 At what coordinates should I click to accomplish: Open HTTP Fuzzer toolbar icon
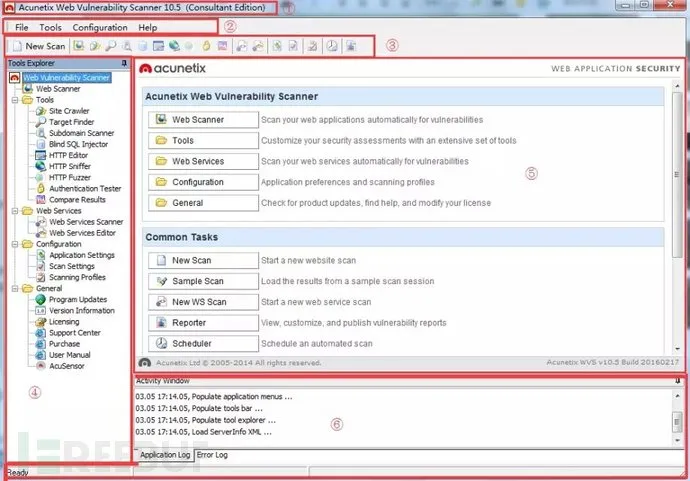tap(189, 46)
